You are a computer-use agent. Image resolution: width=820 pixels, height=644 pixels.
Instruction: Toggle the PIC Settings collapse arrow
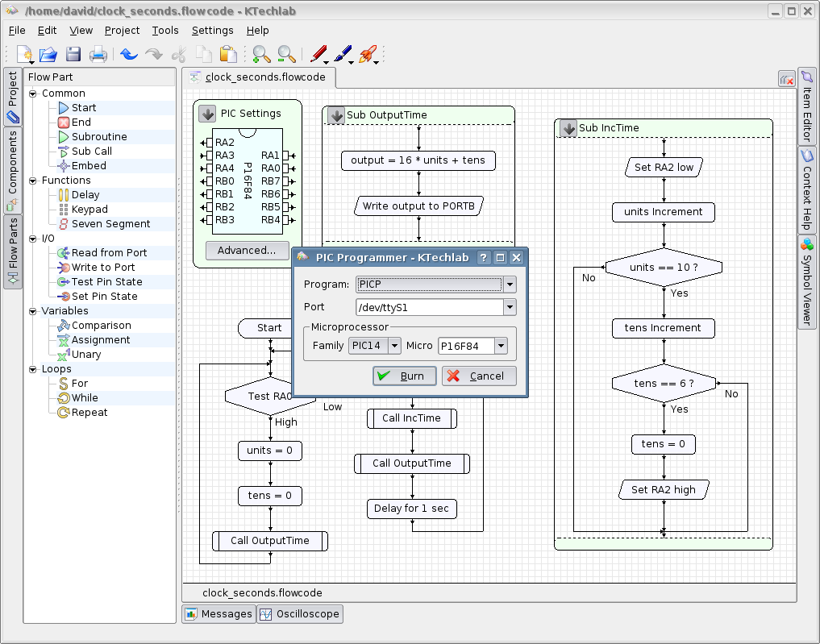(x=208, y=114)
